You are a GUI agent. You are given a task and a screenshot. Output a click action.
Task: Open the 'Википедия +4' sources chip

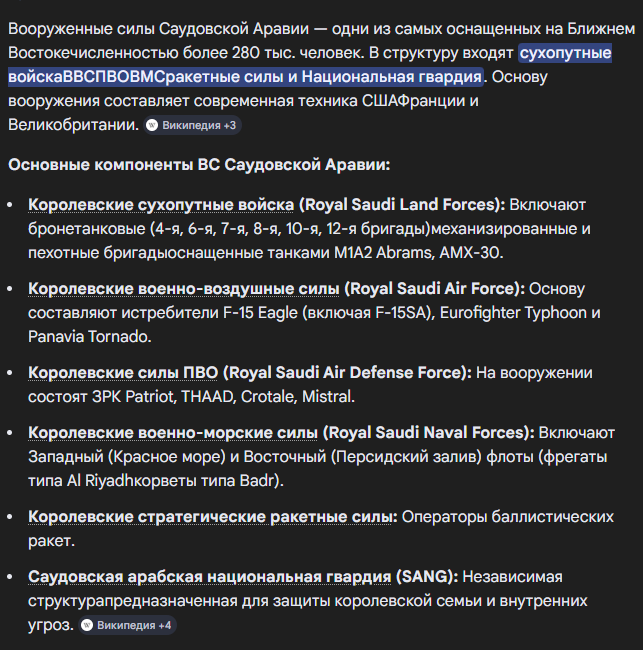(x=127, y=625)
